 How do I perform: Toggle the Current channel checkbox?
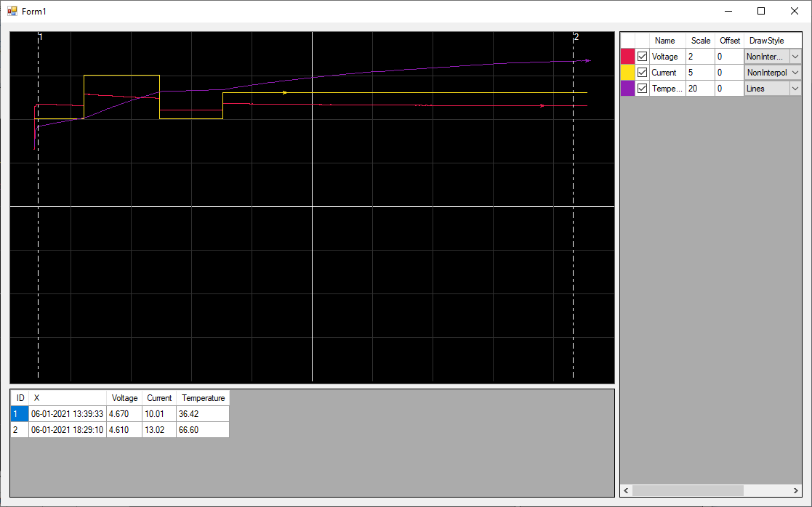pos(642,73)
